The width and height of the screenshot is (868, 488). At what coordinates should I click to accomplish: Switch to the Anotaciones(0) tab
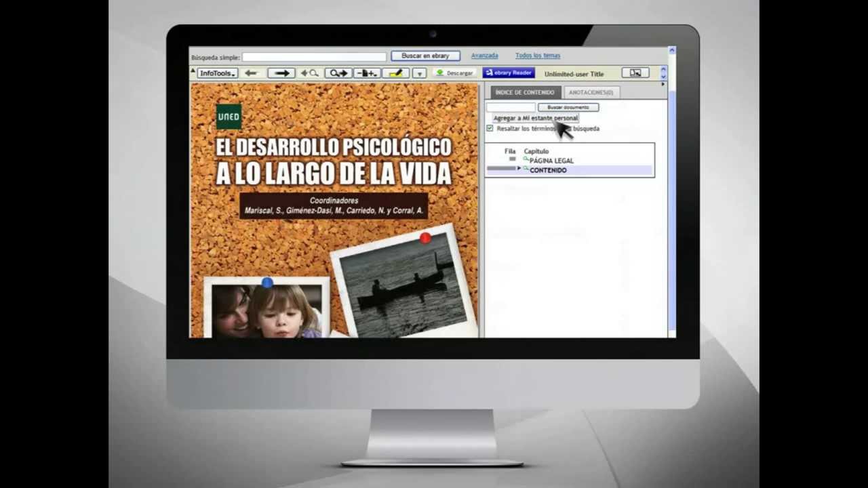click(591, 92)
